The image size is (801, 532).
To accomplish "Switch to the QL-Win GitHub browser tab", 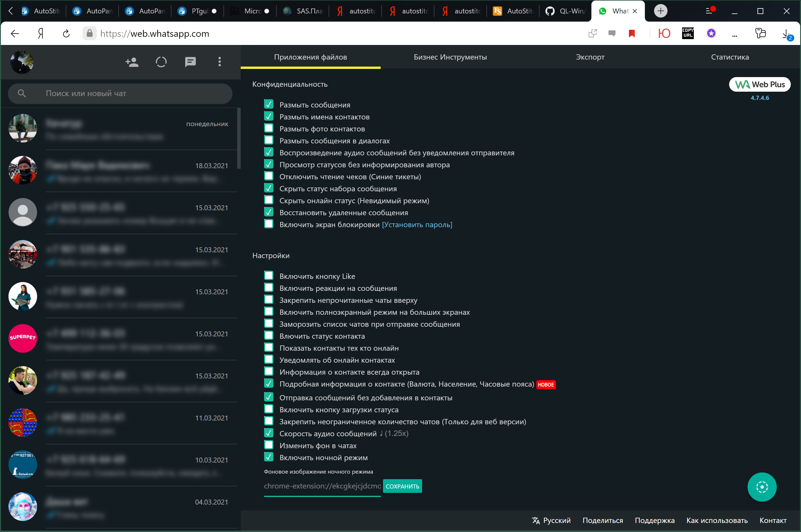I will pos(566,11).
